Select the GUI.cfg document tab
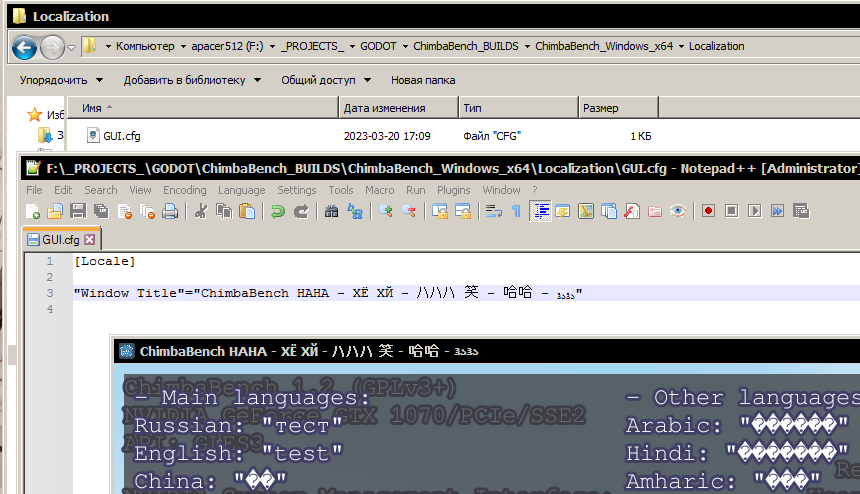 pyautogui.click(x=60, y=240)
